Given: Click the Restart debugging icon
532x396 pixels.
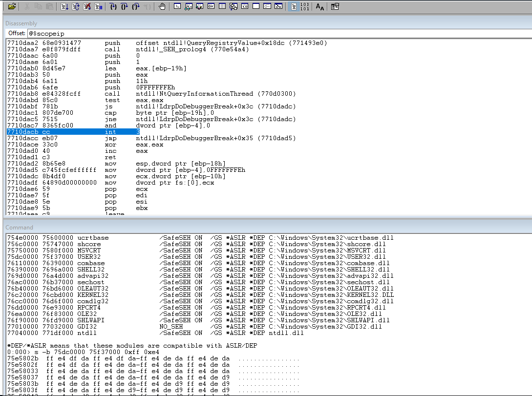Looking at the screenshot, I should tap(76, 7).
